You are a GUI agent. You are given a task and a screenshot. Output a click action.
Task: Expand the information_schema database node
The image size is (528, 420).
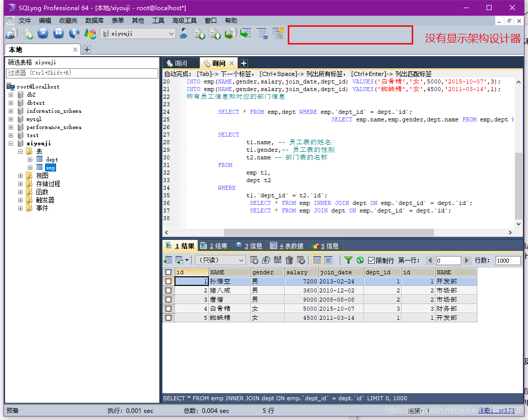point(11,111)
